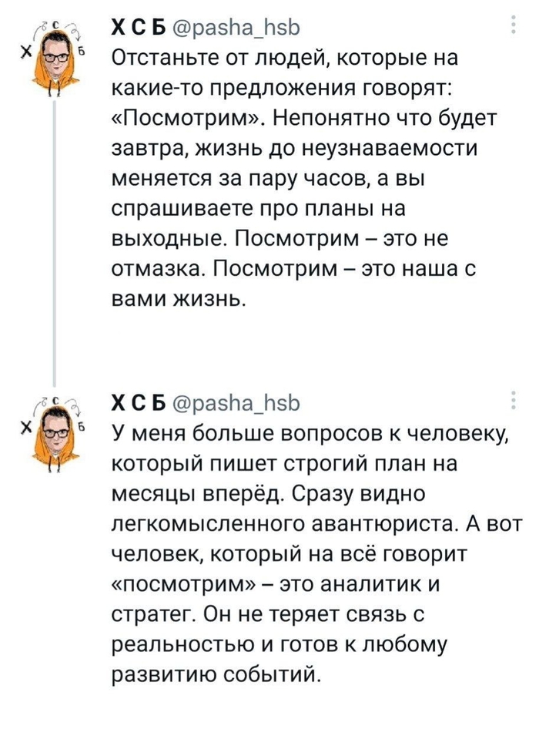Open the tweet beginning «Отстаньте от людей»
Screen dimensions: 539x756
click(x=303, y=178)
